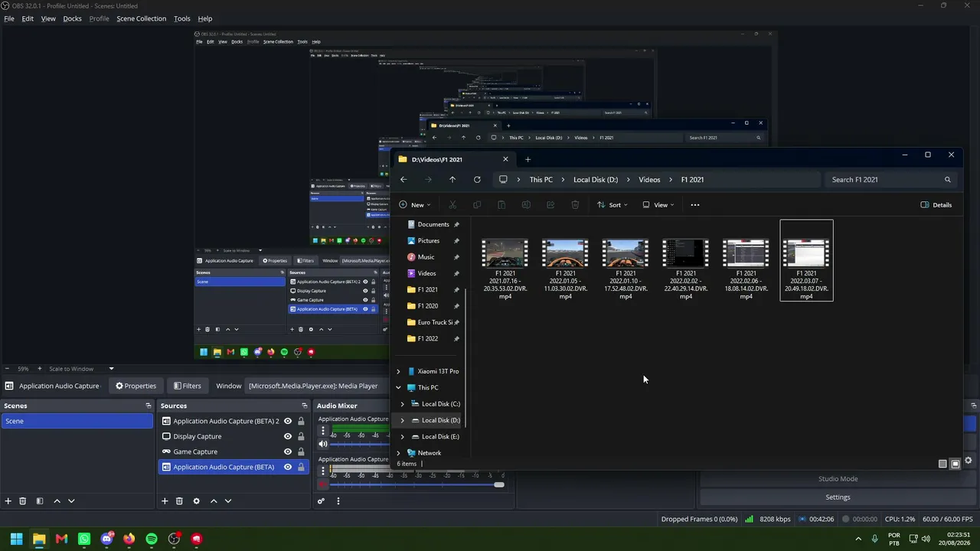
Task: Open the Windows Start menu
Action: (16, 539)
